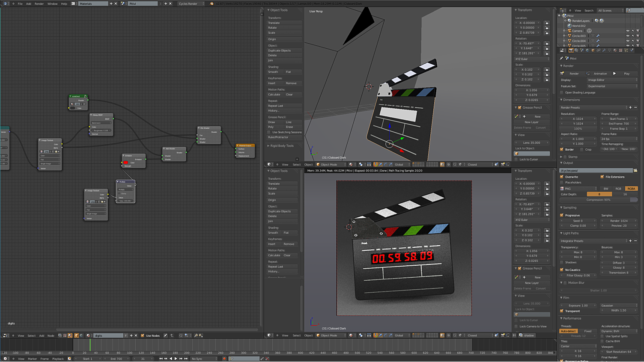Click the Material properties tab icon
The image size is (644, 362).
tap(615, 50)
